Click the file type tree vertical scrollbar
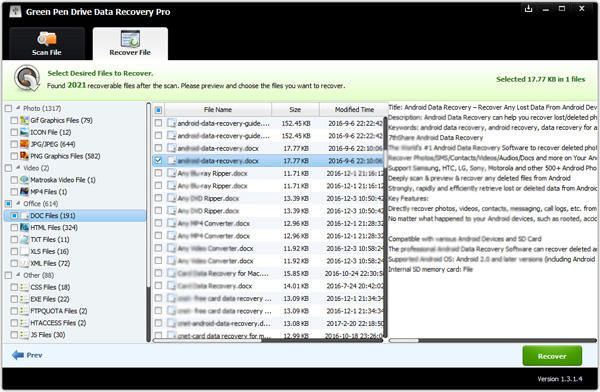This screenshot has width=600, height=392. click(x=148, y=222)
